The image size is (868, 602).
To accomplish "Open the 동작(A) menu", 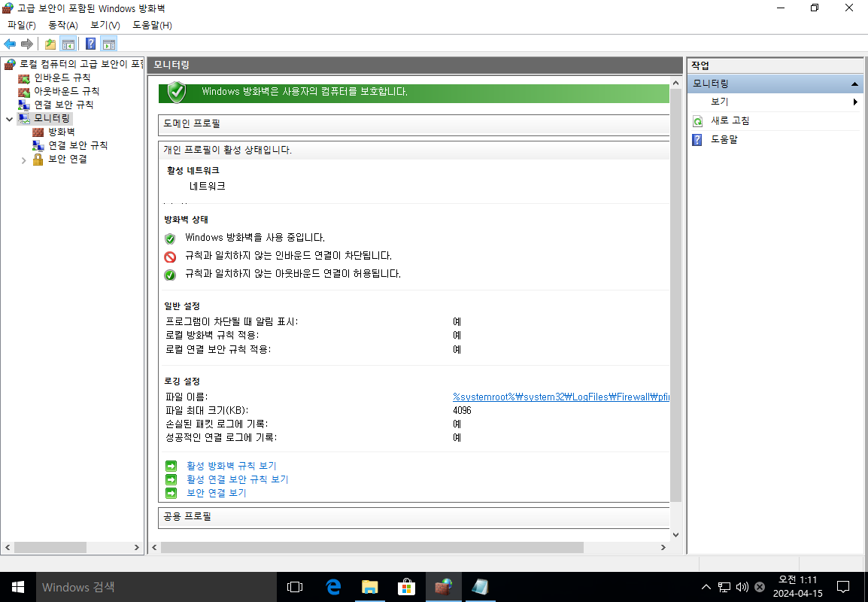I will [63, 26].
